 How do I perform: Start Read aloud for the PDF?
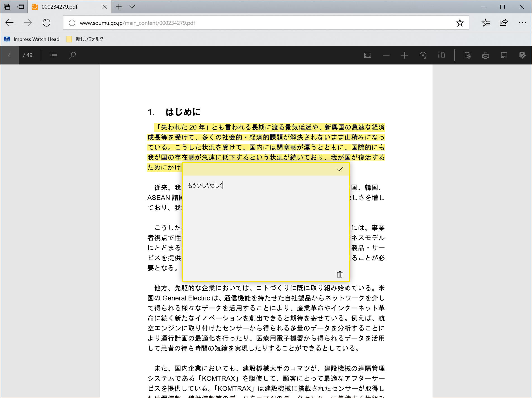tap(467, 55)
